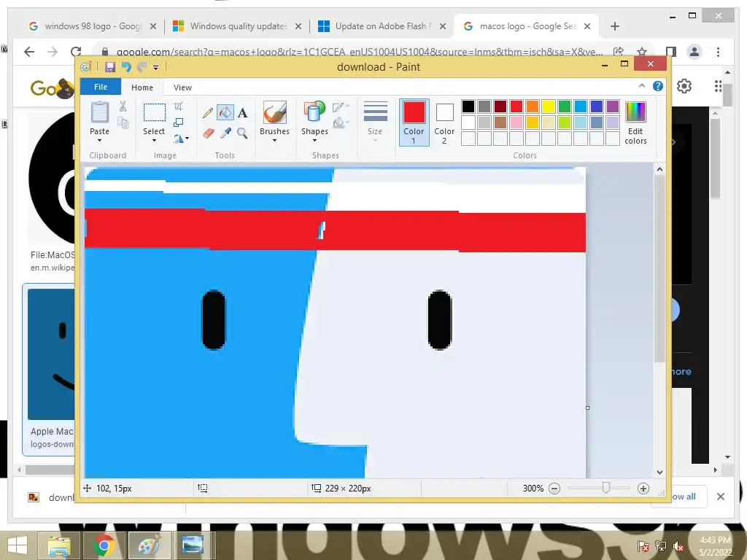The image size is (747, 560).
Task: Select the Pencil tool in Paint
Action: pyautogui.click(x=208, y=113)
